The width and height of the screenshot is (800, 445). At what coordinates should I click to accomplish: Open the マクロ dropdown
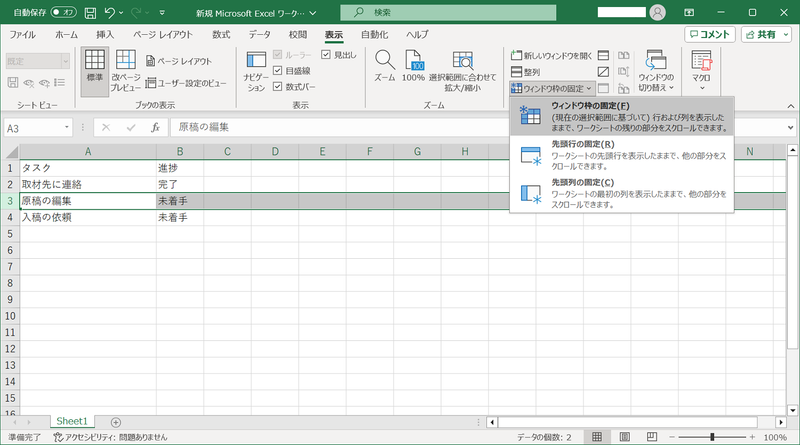click(701, 71)
